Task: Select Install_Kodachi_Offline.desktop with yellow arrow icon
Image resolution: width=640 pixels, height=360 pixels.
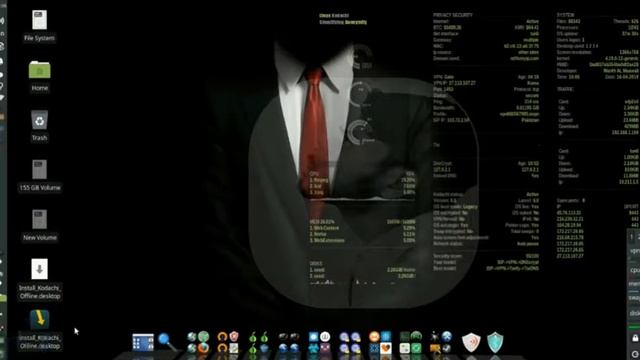Action: [40, 319]
